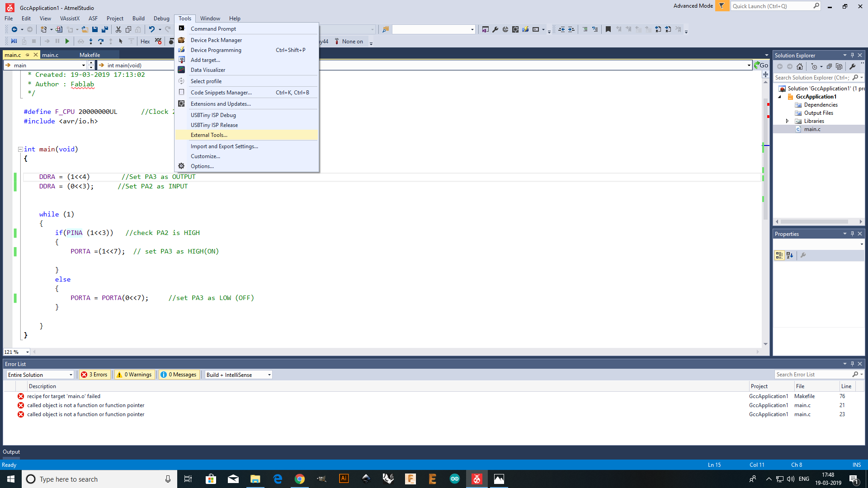Toggle the 0 Messages filter button
Image resolution: width=868 pixels, height=488 pixels.
pos(179,375)
